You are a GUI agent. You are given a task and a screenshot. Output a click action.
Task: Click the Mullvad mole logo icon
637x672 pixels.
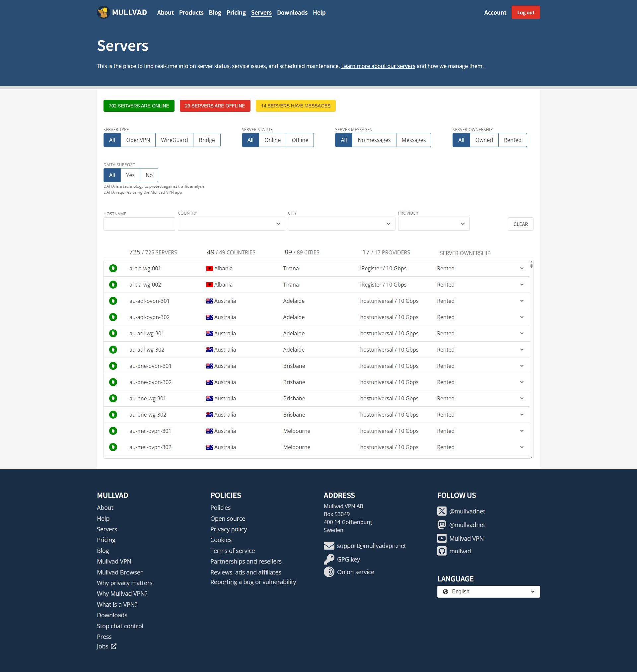[x=103, y=13]
